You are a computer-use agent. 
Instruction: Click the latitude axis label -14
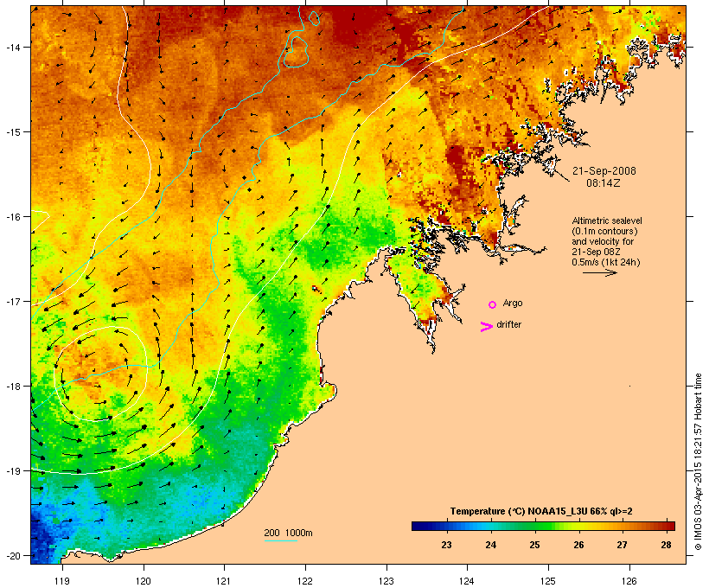13,47
